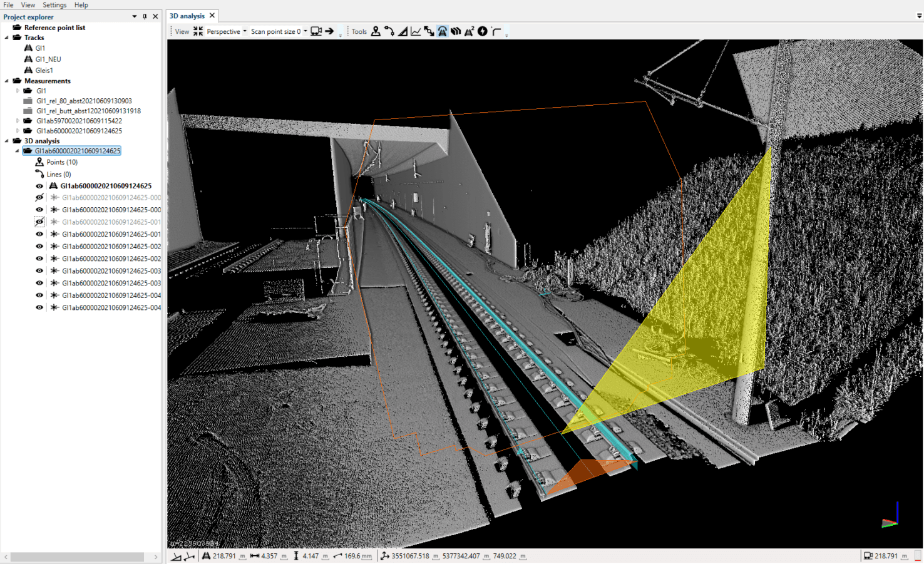Collapse the Tracks tree node
The height and width of the screenshot is (564, 924).
[7, 38]
